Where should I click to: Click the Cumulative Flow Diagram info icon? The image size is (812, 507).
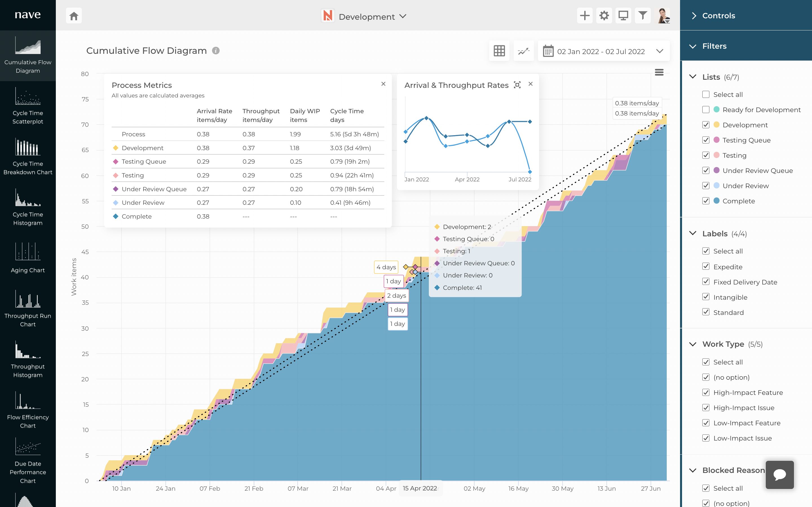coord(216,51)
